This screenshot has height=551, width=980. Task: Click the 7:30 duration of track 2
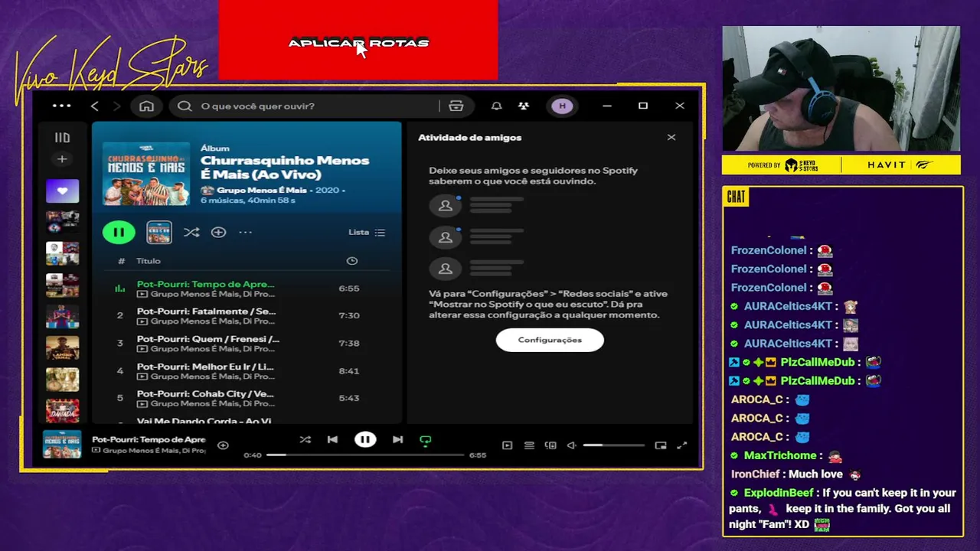[x=349, y=315]
